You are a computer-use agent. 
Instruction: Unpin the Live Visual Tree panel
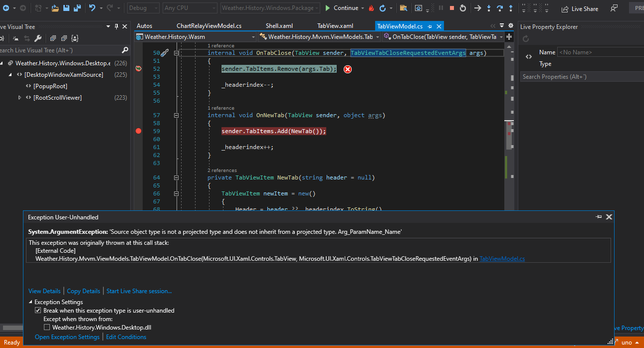point(116,25)
